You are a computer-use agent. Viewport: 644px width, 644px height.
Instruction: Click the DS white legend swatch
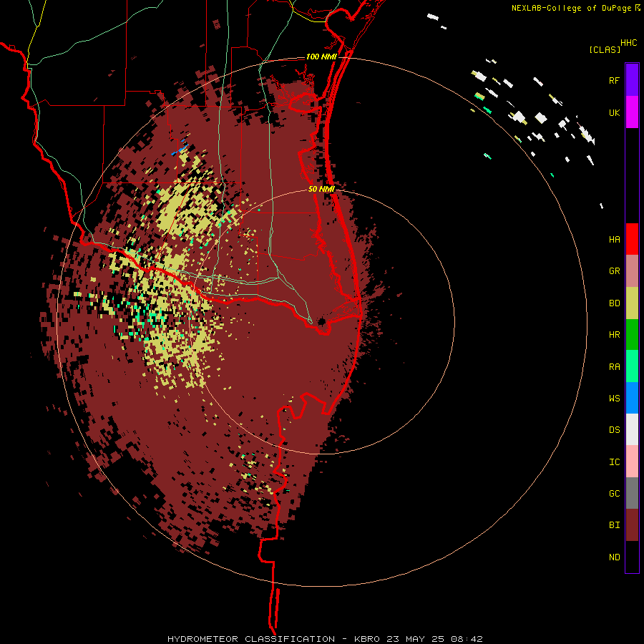click(x=632, y=429)
